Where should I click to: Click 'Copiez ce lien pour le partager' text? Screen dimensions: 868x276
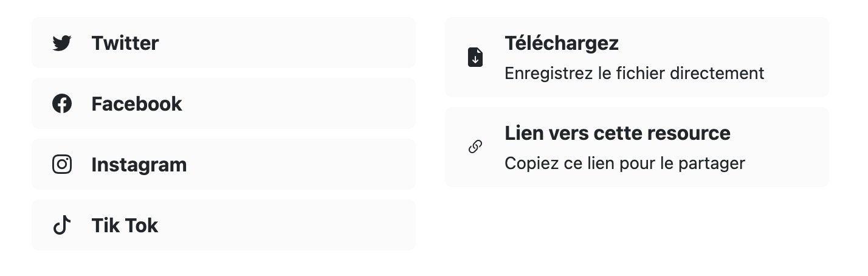point(625,164)
